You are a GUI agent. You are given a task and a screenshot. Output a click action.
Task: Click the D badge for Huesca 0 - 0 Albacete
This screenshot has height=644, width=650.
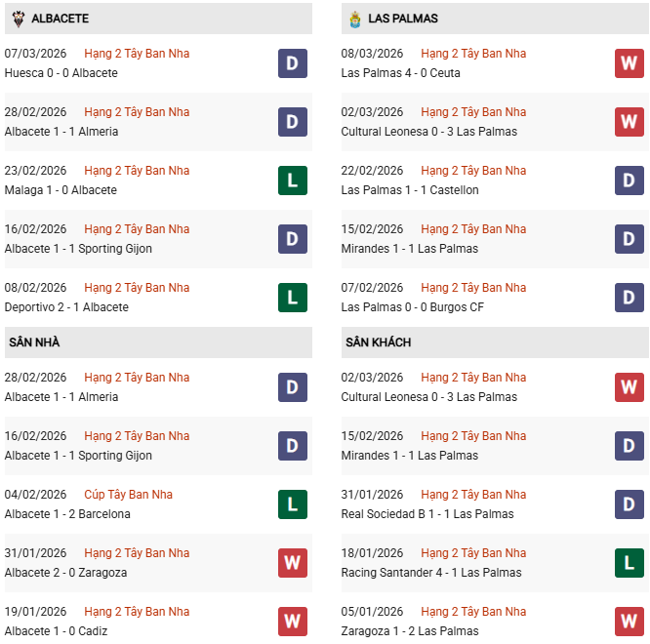pyautogui.click(x=293, y=63)
